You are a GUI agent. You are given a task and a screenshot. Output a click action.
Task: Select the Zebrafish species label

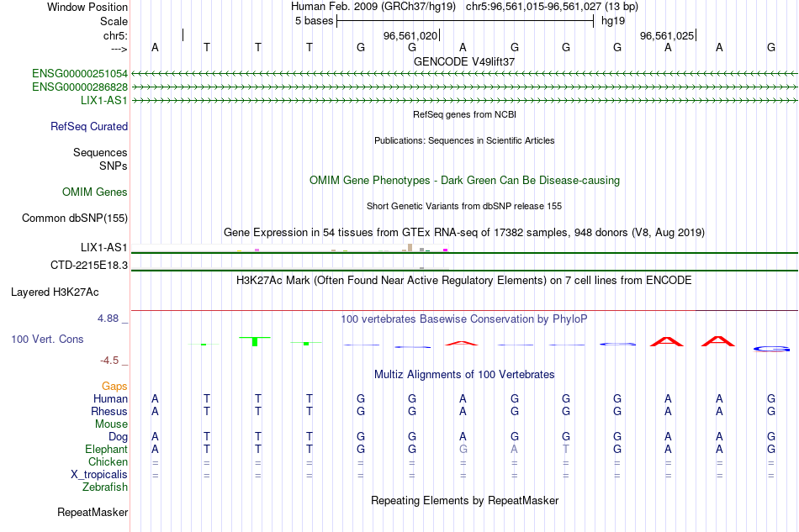click(x=105, y=487)
